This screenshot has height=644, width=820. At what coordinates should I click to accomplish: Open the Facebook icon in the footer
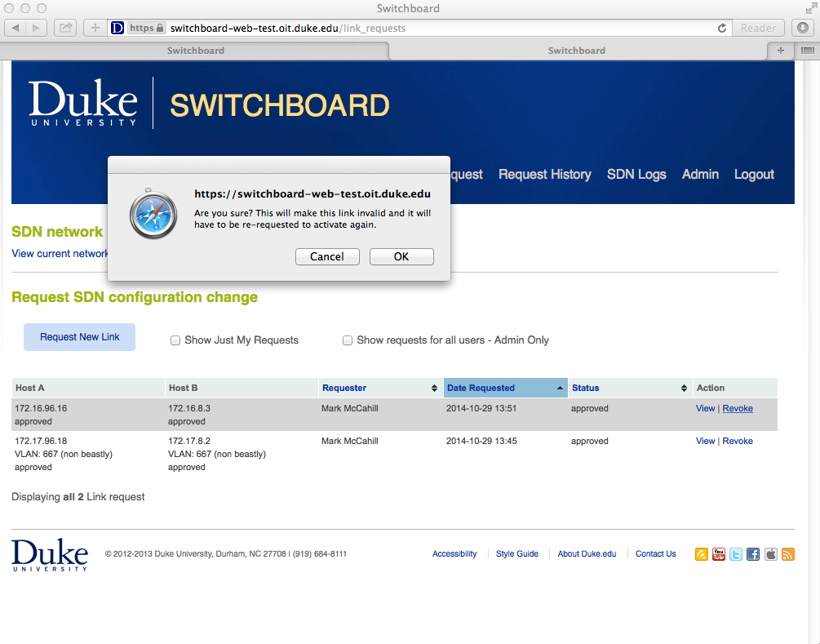[x=753, y=554]
